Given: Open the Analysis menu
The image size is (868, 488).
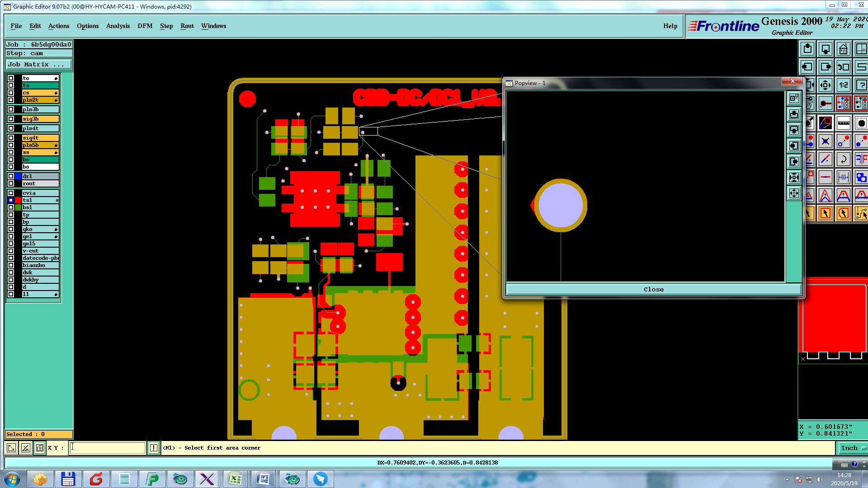Looking at the screenshot, I should pyautogui.click(x=118, y=26).
